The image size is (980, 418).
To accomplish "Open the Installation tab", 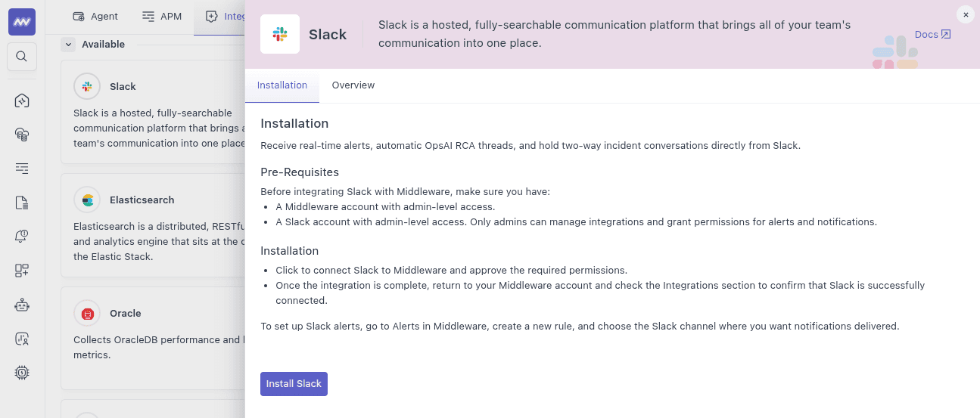I will [x=282, y=85].
